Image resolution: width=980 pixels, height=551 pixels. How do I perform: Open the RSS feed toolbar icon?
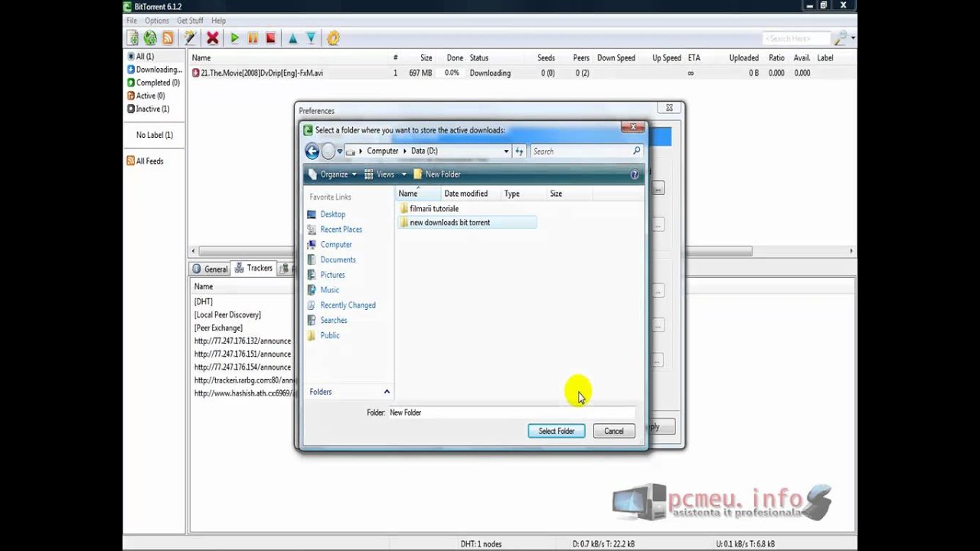point(168,37)
